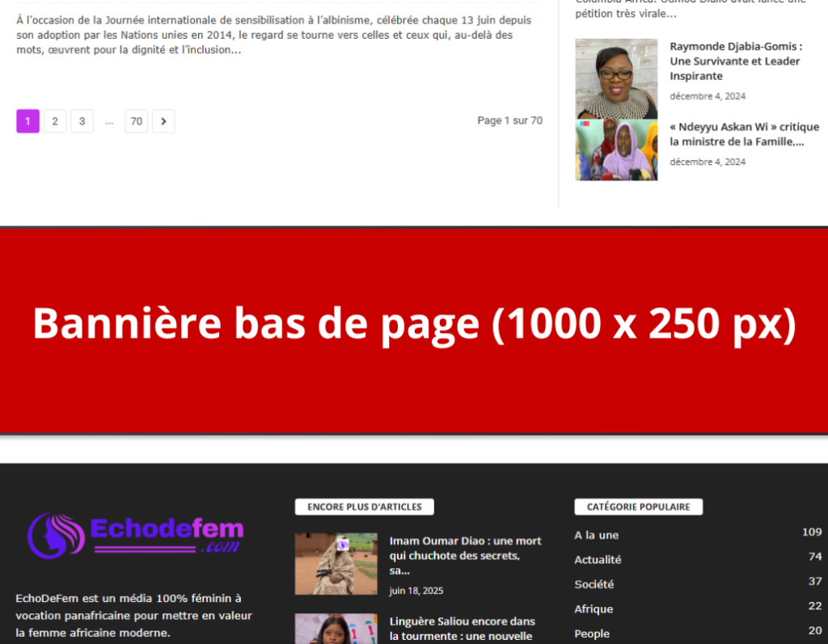This screenshot has width=828, height=644.
Task: Read Raymonde Djabia-Gomis Survivante article title
Action: point(734,61)
